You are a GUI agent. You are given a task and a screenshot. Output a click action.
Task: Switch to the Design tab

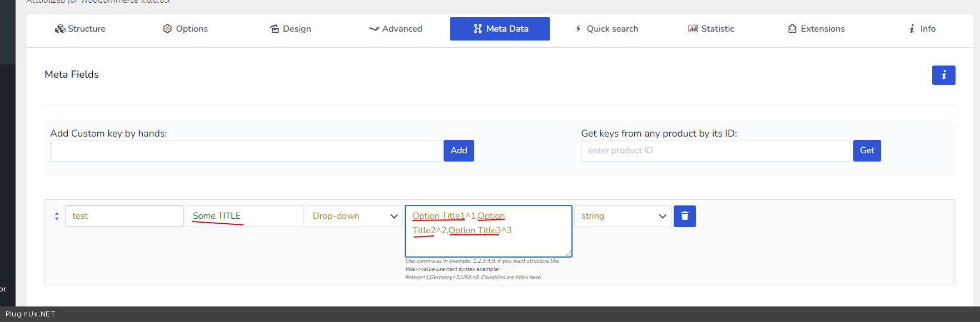point(290,29)
